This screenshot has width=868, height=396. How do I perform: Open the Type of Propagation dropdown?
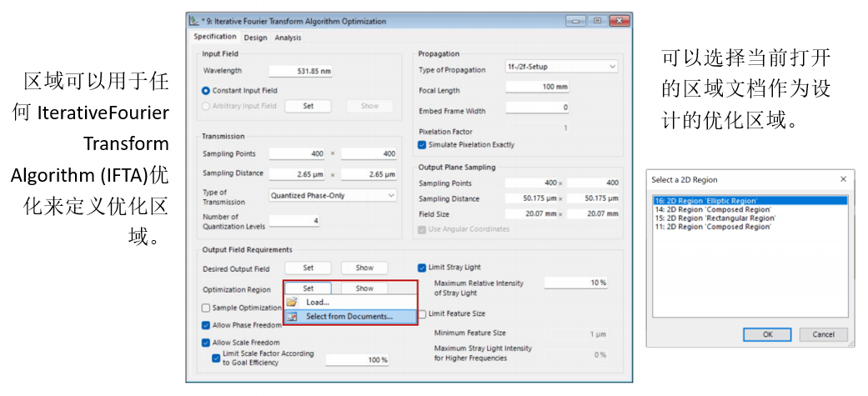coord(561,67)
